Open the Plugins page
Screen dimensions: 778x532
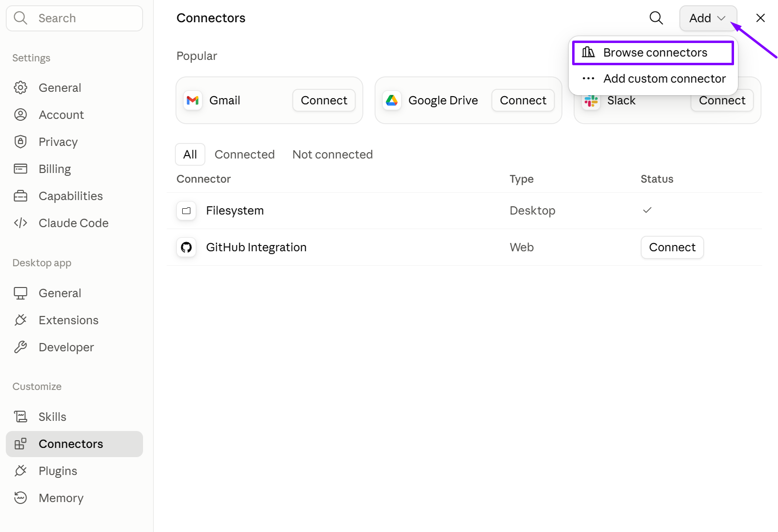[74, 471]
